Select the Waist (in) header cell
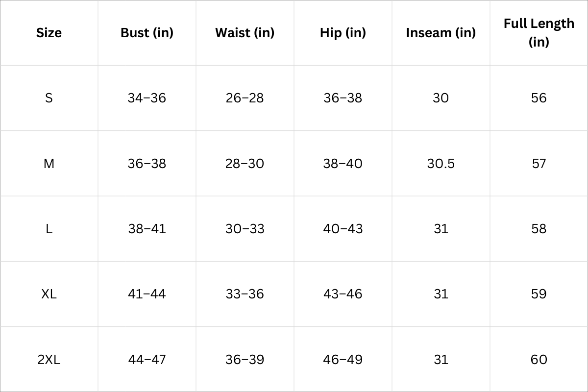 (245, 33)
